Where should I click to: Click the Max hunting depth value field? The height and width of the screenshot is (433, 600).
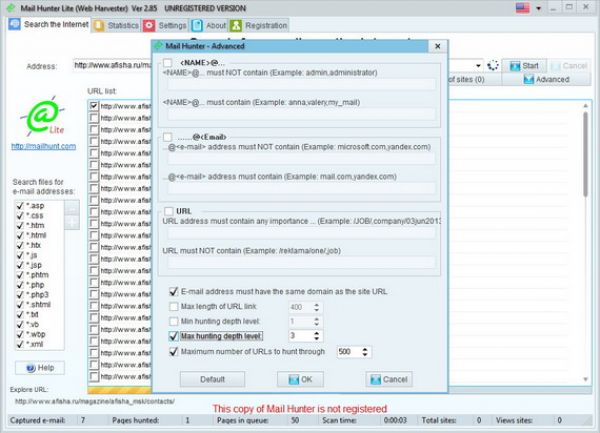coord(301,336)
